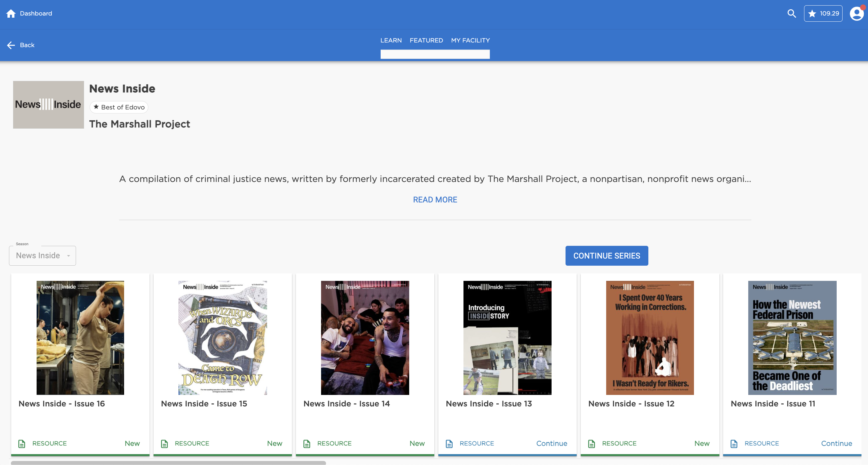The height and width of the screenshot is (465, 868).
Task: Click New on the Issue 12 card
Action: pos(702,443)
